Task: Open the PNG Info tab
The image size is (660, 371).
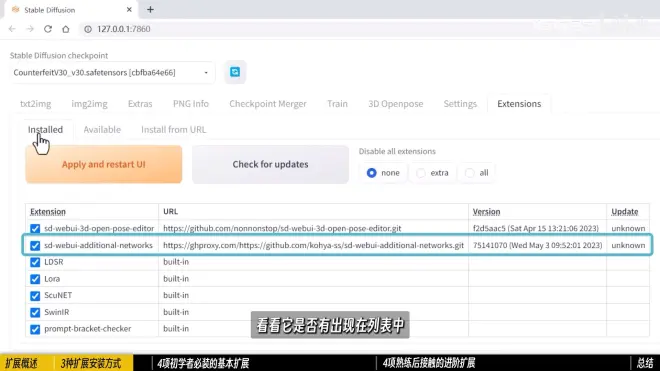Action: tap(191, 104)
